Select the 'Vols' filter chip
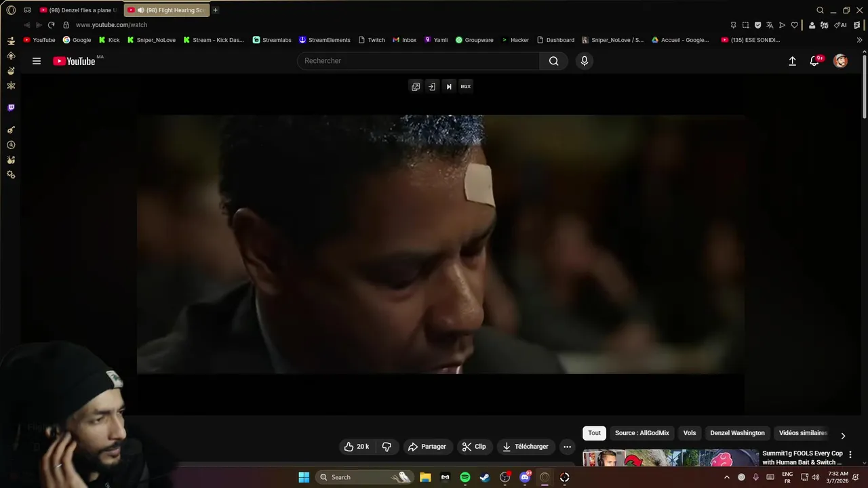 [x=690, y=433]
